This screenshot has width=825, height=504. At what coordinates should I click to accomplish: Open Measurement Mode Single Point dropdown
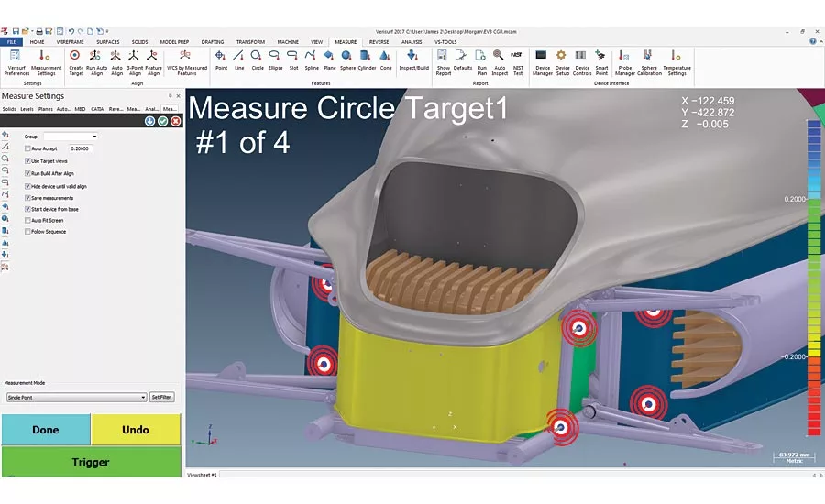76,397
